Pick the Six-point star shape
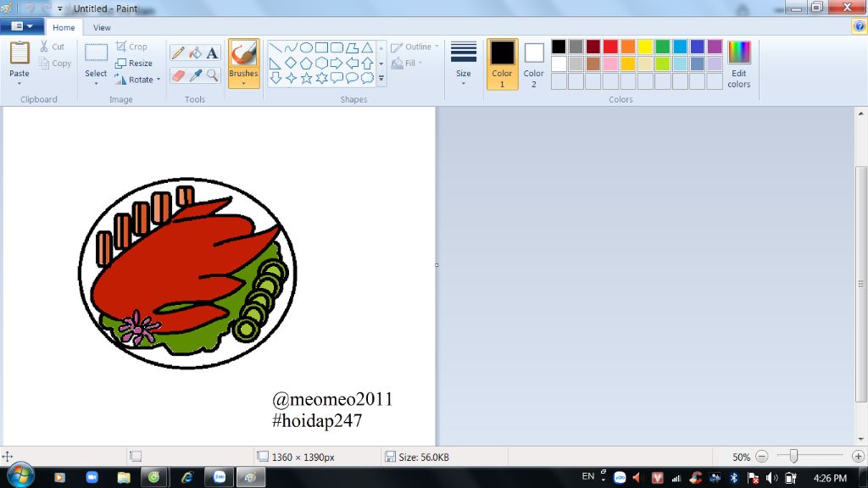 pyautogui.click(x=321, y=78)
